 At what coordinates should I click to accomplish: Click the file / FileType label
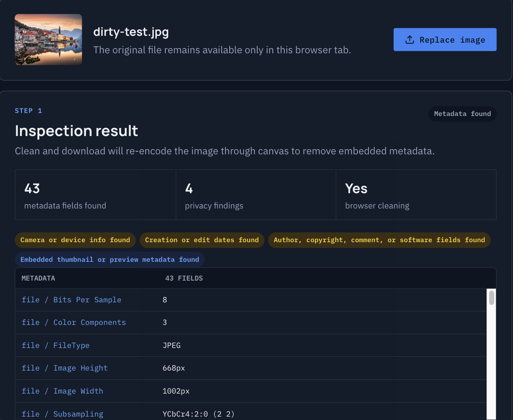pos(56,345)
